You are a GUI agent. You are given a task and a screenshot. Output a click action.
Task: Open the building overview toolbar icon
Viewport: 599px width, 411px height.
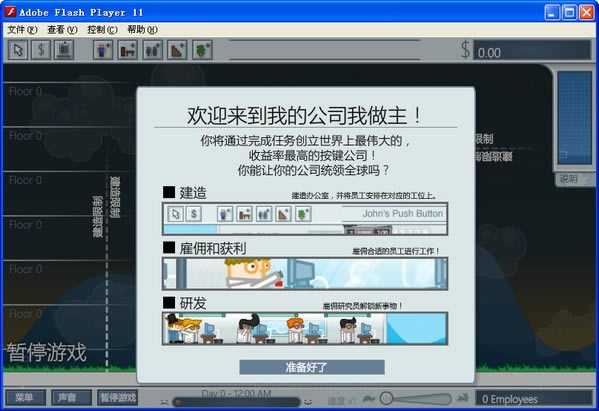pyautogui.click(x=64, y=50)
